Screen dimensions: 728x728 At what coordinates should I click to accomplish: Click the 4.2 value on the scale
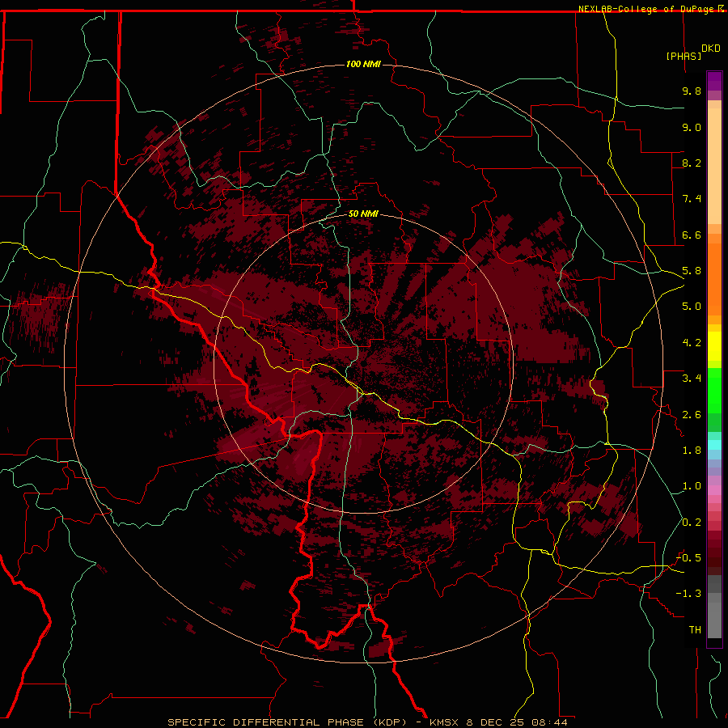coord(692,343)
